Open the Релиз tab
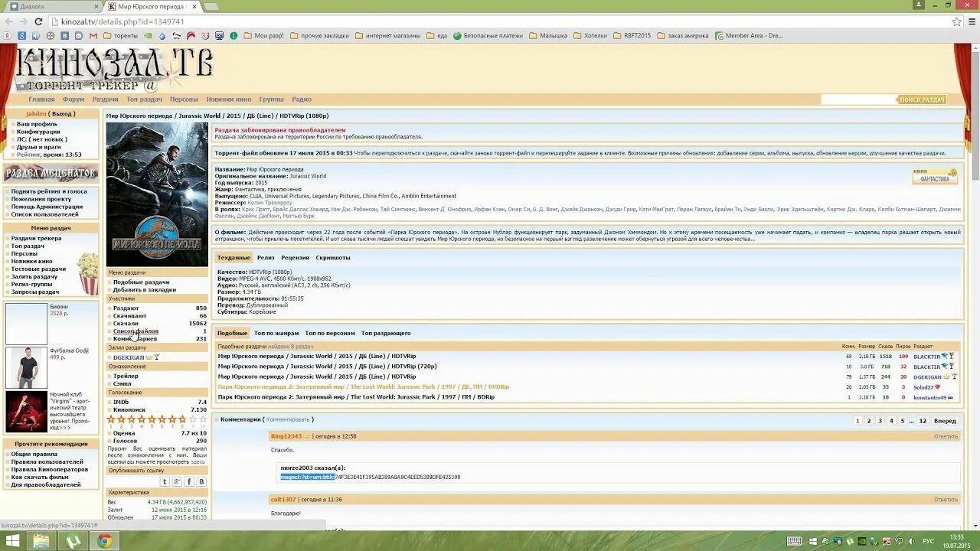 tap(266, 258)
